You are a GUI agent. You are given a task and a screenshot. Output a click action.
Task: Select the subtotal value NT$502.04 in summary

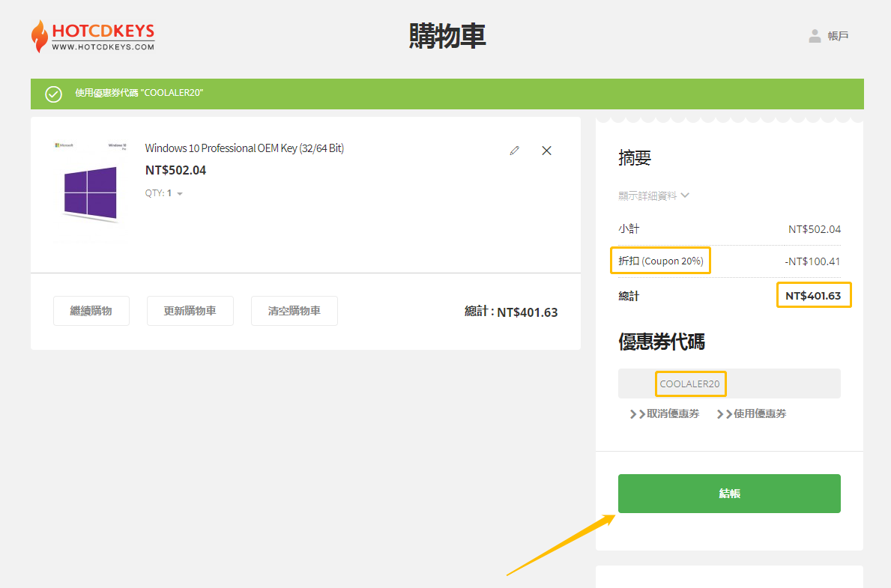(x=815, y=229)
